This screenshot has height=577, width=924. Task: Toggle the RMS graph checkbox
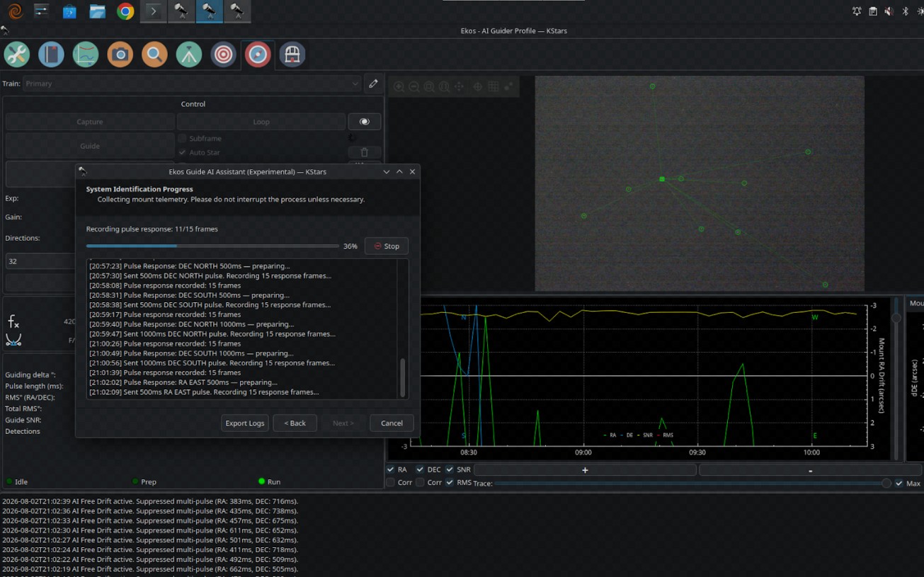pos(450,483)
